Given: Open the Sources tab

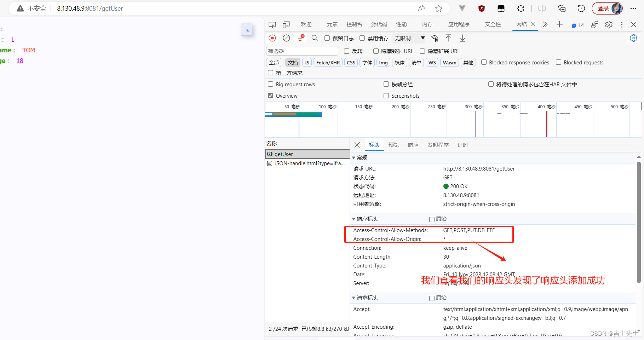Looking at the screenshot, I should (x=379, y=24).
